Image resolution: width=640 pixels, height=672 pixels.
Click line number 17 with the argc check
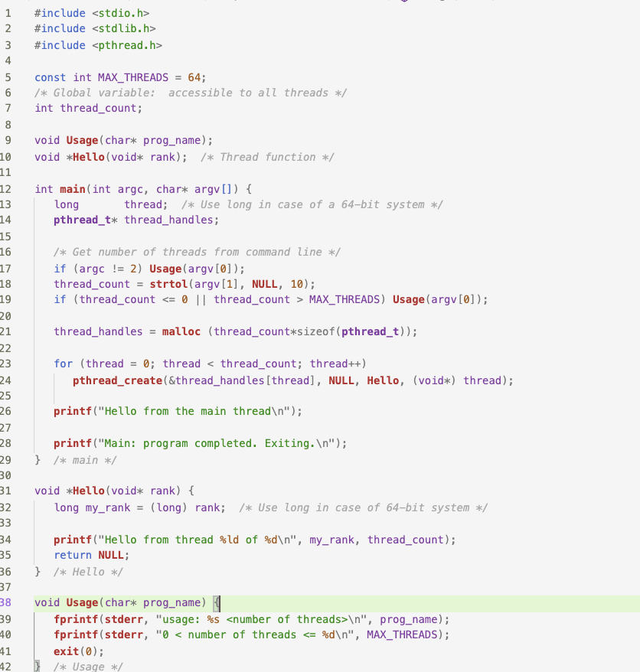click(x=18, y=269)
